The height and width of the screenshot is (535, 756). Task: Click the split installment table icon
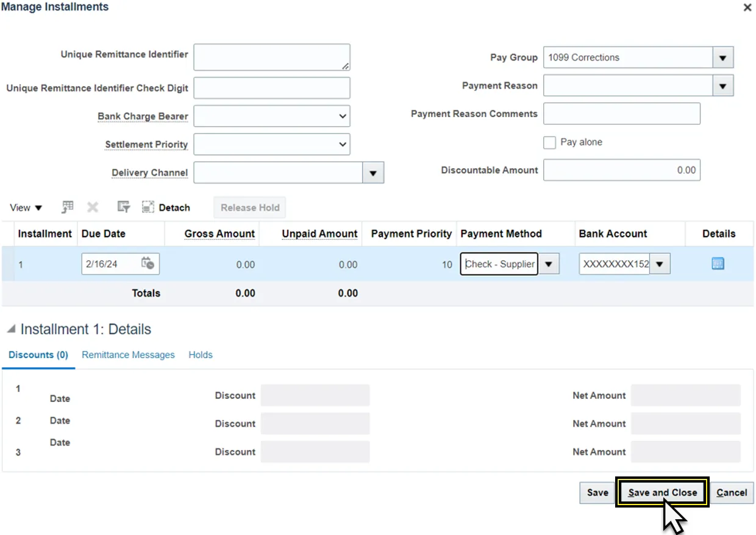pos(68,207)
